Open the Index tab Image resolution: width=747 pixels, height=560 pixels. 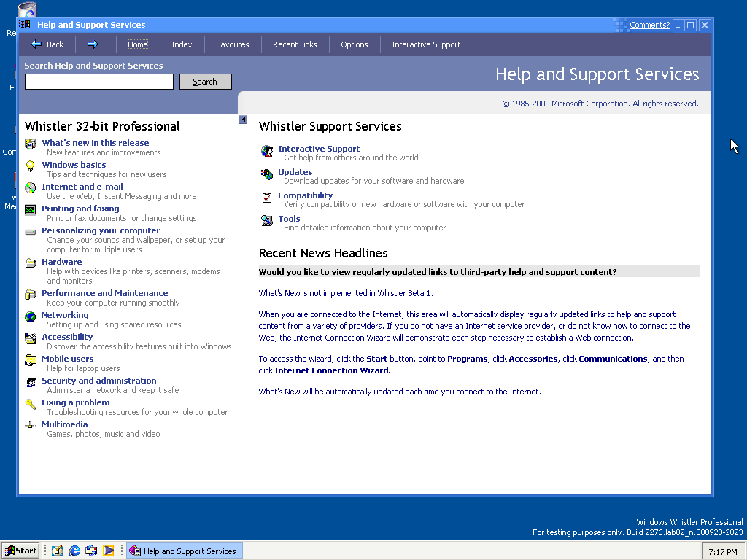(x=182, y=44)
